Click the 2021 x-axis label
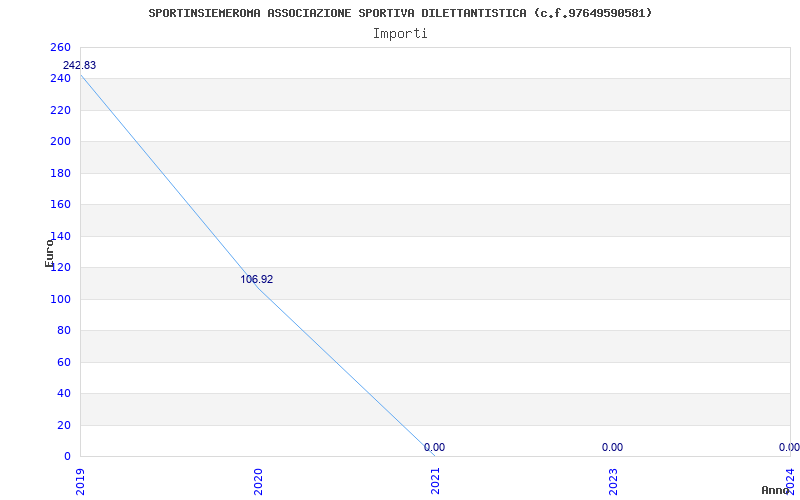Viewport: 800px width, 500px height. pyautogui.click(x=435, y=481)
